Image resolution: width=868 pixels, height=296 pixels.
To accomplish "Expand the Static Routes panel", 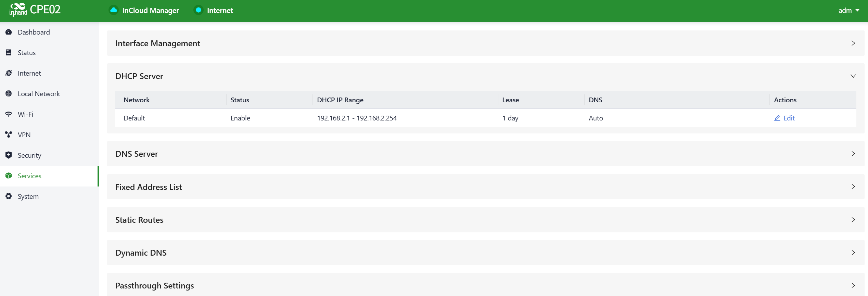I will click(x=853, y=220).
